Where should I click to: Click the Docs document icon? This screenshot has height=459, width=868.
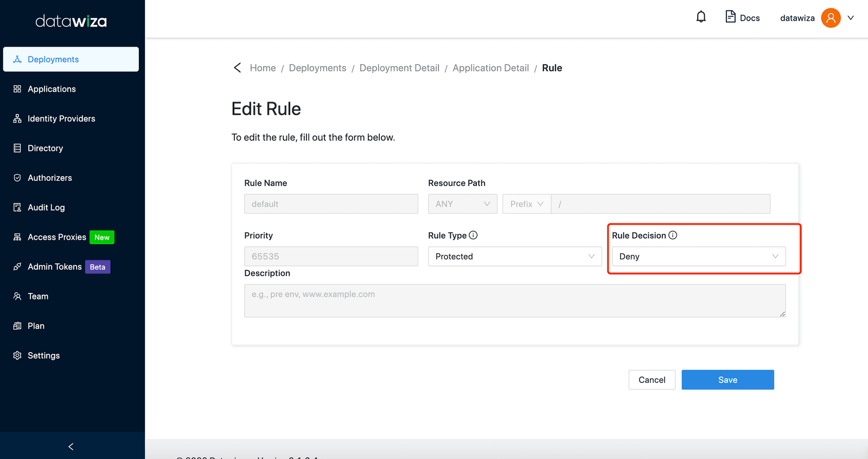[731, 17]
